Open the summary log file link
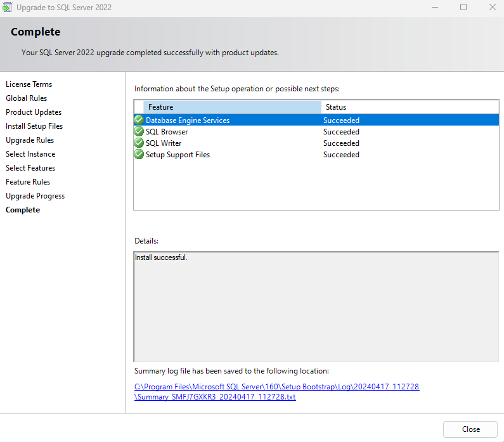Viewport: 504px width, 442px height. click(x=277, y=391)
